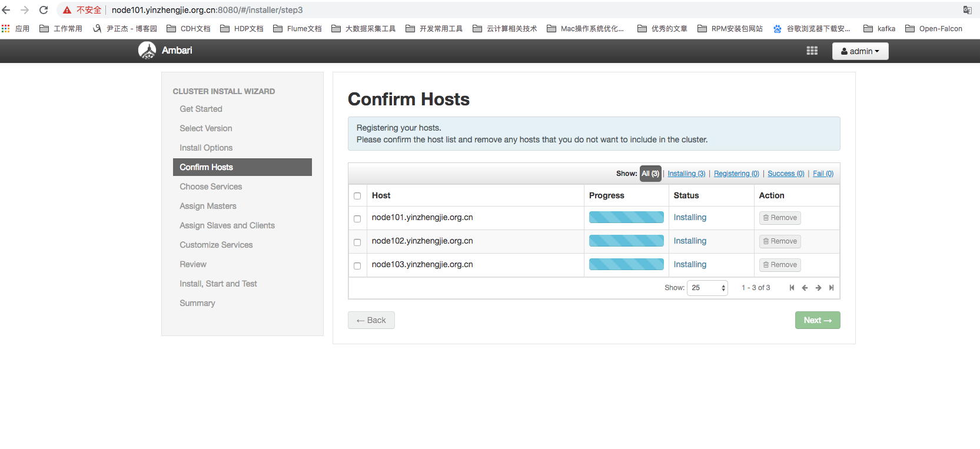Filter hosts by Registering (0)

coord(736,174)
